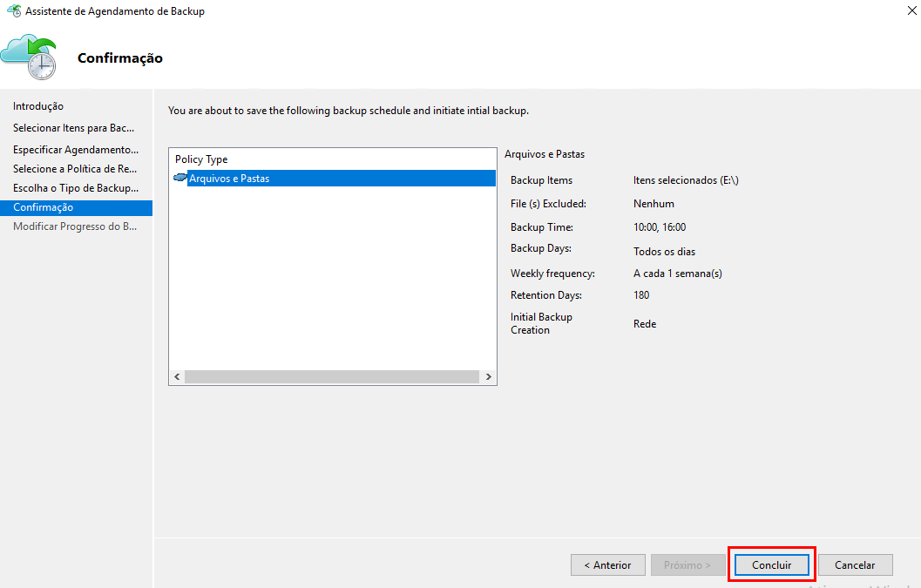Click the Backup Days label

[541, 248]
